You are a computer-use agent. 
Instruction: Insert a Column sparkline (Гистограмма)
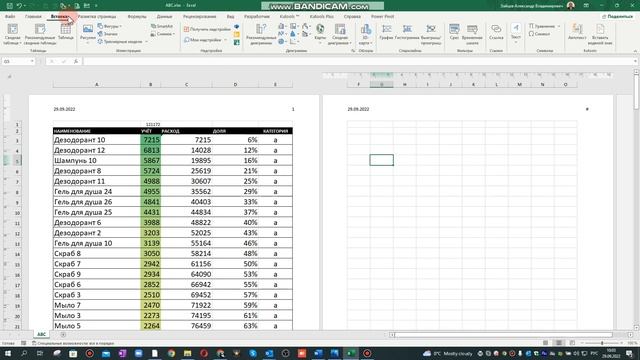click(407, 32)
